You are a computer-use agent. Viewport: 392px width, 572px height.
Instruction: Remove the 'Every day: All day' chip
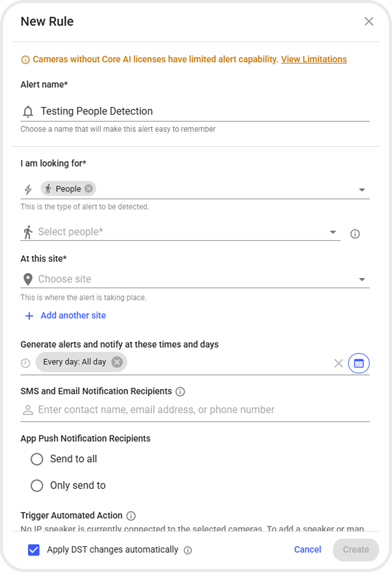(117, 362)
